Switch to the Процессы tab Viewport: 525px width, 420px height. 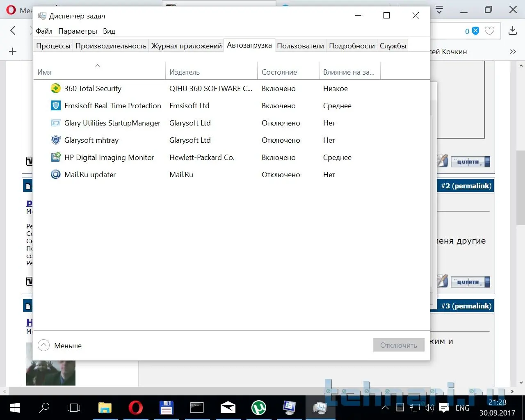(x=53, y=46)
